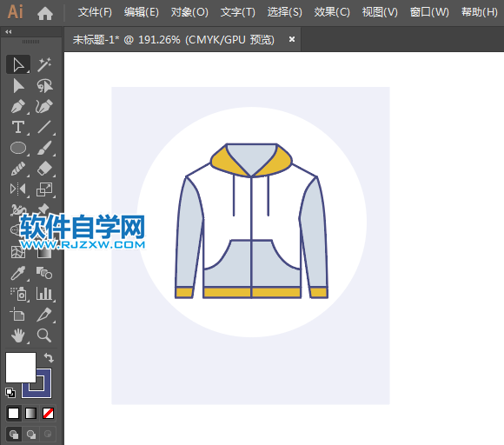Select the Paintbrush tool
The width and height of the screenshot is (504, 445).
44,149
